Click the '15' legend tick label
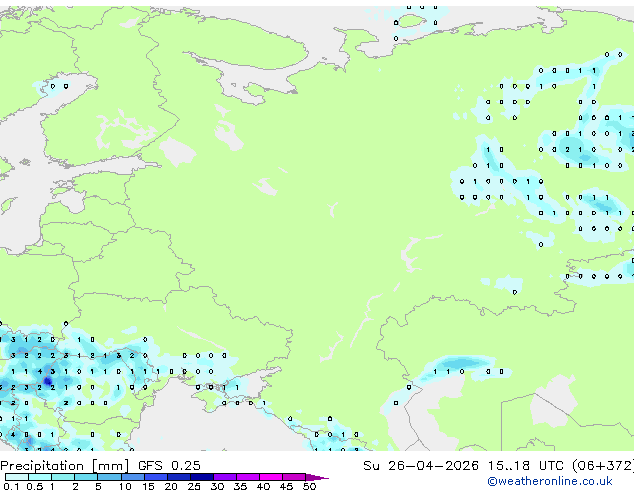The width and height of the screenshot is (634, 490). [148, 486]
